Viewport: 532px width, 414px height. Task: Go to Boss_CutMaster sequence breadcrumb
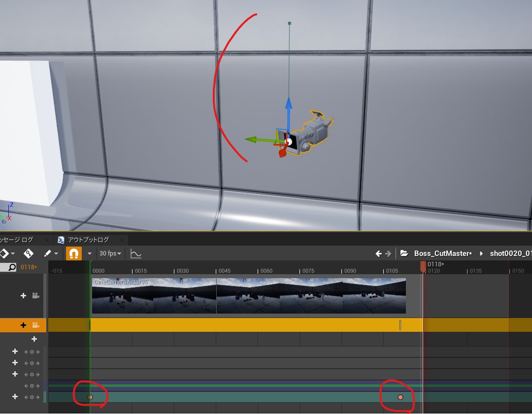click(443, 254)
